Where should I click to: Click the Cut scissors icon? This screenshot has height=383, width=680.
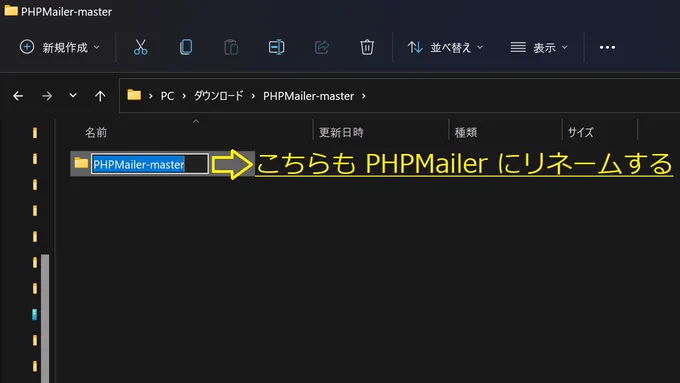pos(141,47)
